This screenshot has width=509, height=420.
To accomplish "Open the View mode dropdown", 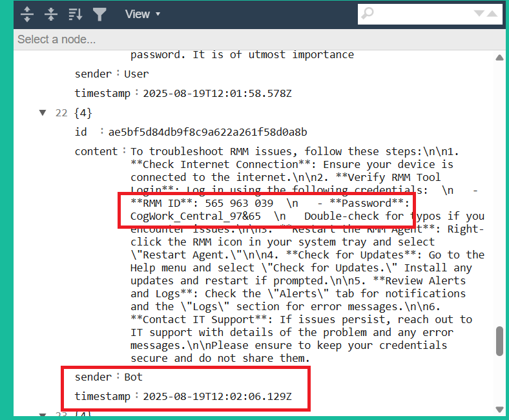I will pos(143,14).
